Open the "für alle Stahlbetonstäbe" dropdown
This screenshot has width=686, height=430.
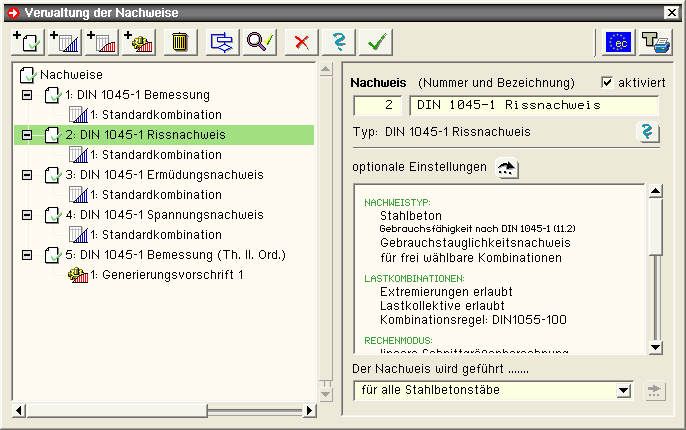coord(624,390)
